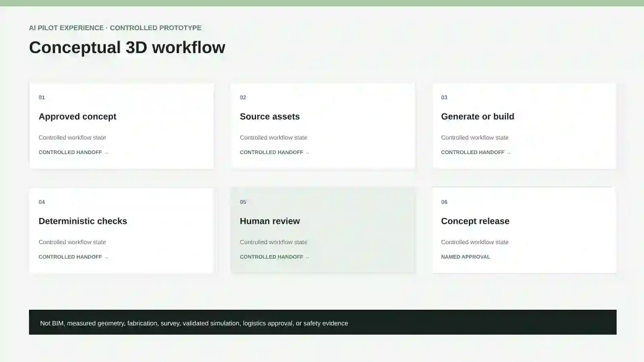Click the step number 05
The image size is (644, 362).
pos(243,202)
